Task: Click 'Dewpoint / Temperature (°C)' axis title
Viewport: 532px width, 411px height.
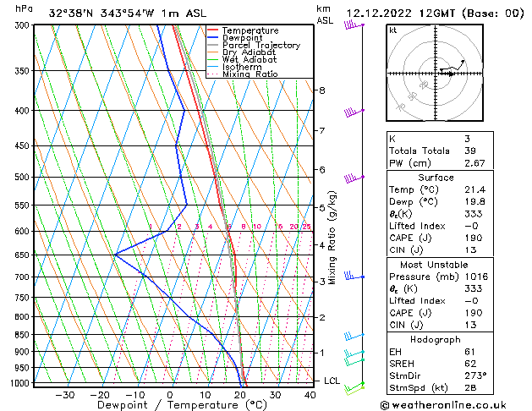Action: (x=182, y=405)
